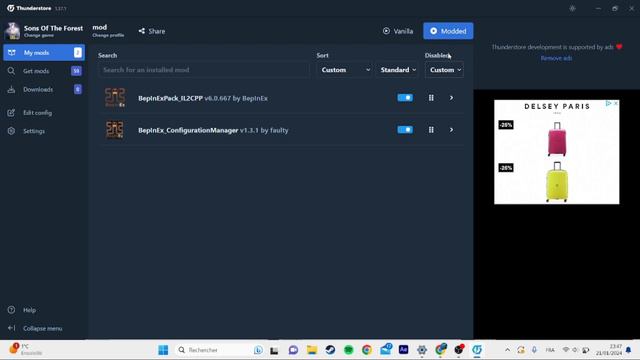
Task: Click the Remove ads link
Action: pyautogui.click(x=556, y=58)
